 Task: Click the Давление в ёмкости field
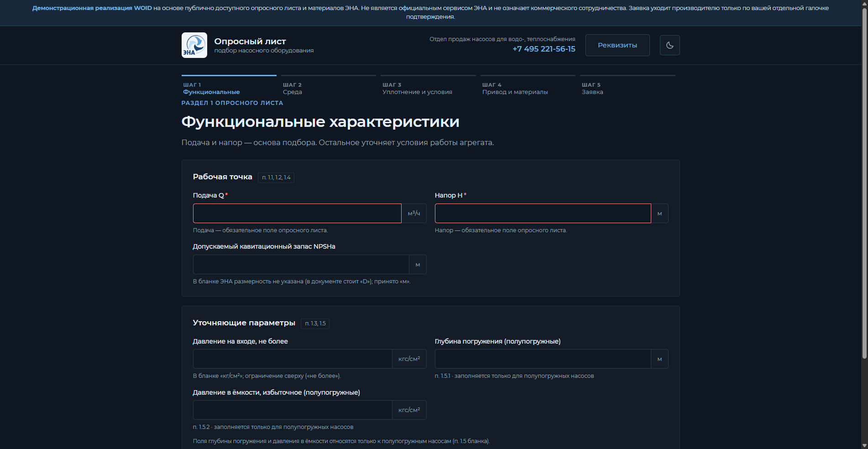(293, 410)
